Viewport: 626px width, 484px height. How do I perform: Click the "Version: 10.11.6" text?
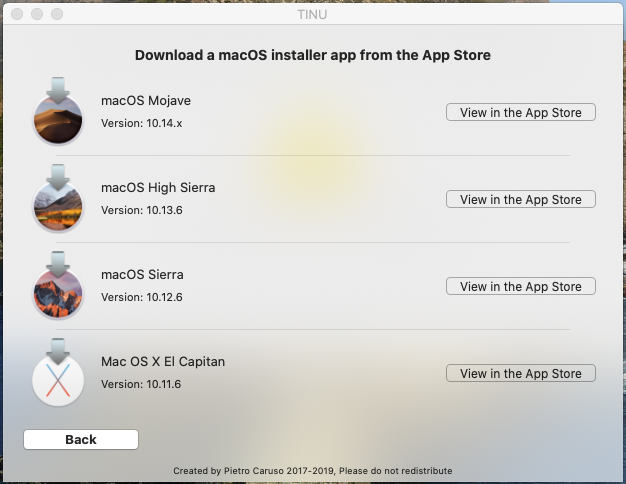coord(141,385)
